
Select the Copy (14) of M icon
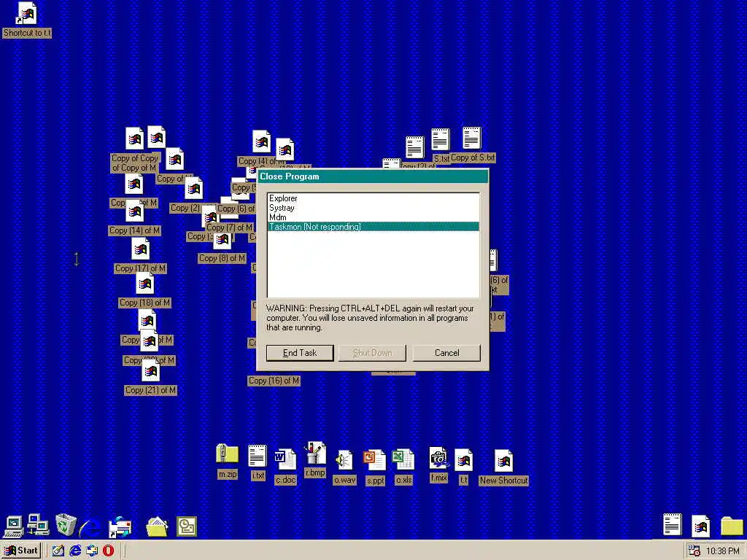(134, 211)
